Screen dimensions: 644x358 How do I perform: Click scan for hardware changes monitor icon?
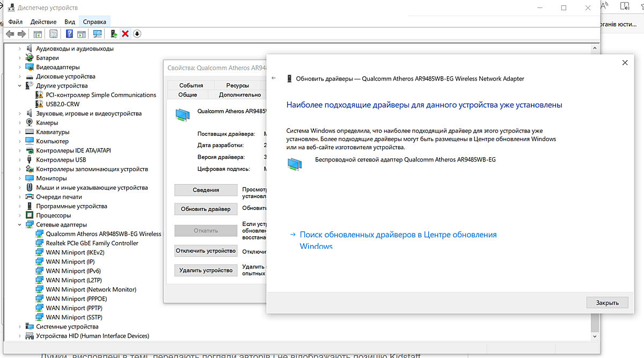(97, 34)
